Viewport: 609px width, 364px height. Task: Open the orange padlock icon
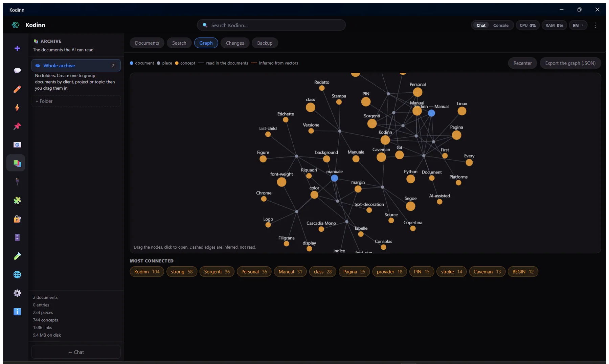coord(17,219)
